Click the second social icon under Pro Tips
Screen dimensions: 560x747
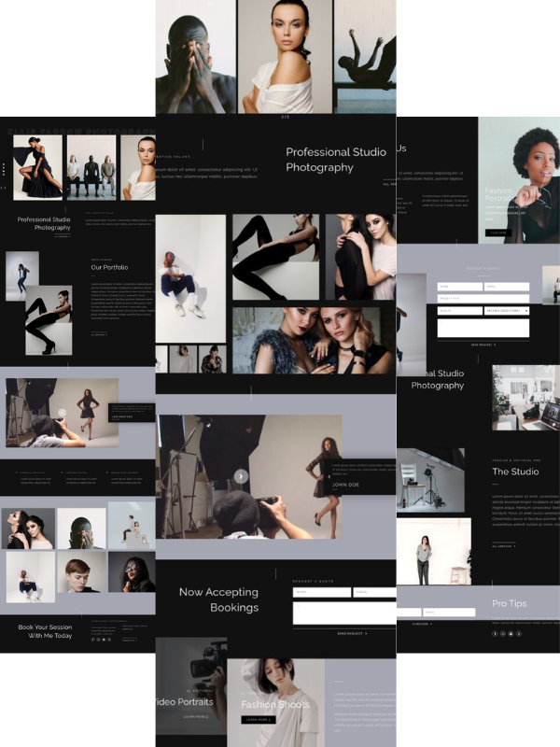[504, 633]
